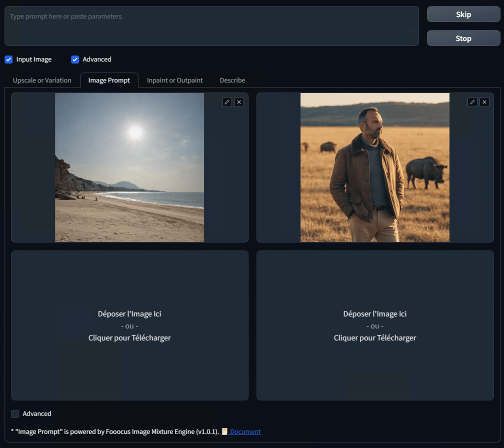Click the lower-left Déposer l'Image Ici upload area
The height and width of the screenshot is (448, 504).
130,325
